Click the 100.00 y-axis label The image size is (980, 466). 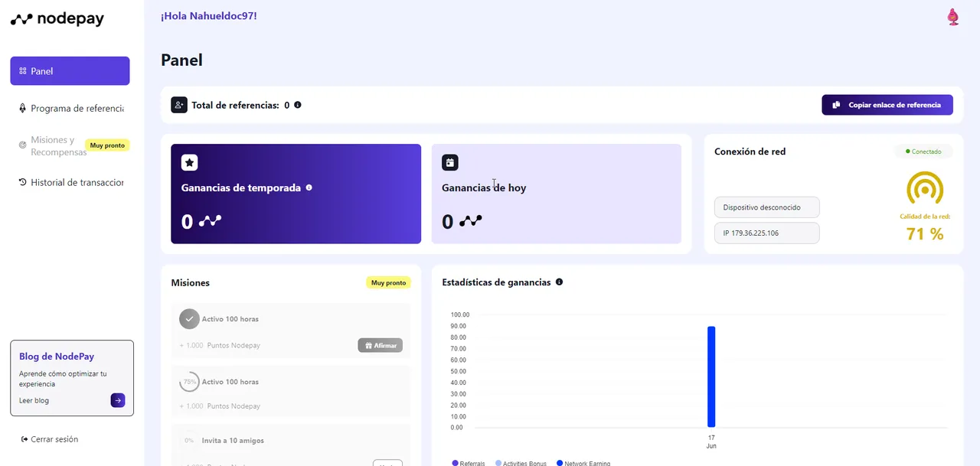pos(460,314)
